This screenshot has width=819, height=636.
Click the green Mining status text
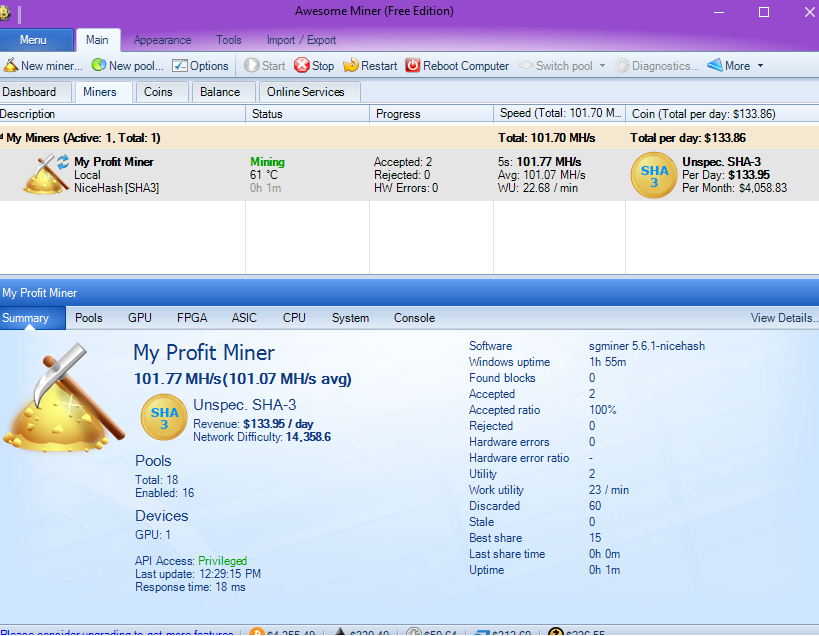point(267,162)
